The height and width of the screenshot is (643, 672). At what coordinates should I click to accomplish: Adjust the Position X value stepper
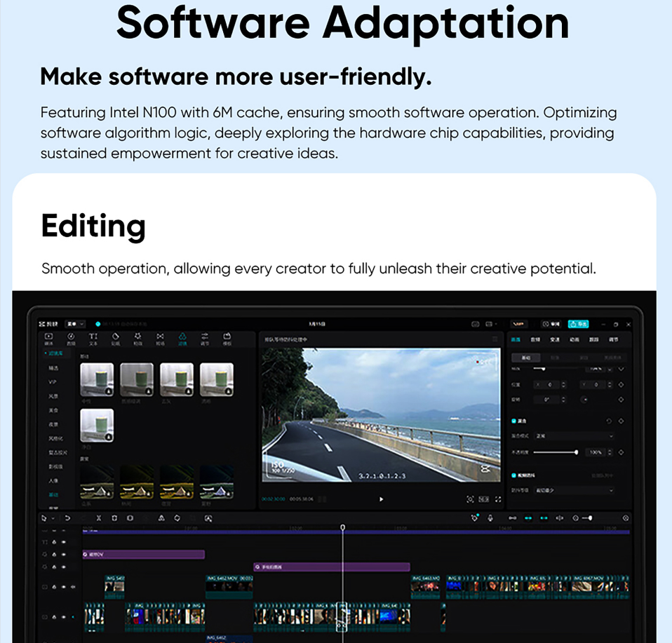coord(563,385)
